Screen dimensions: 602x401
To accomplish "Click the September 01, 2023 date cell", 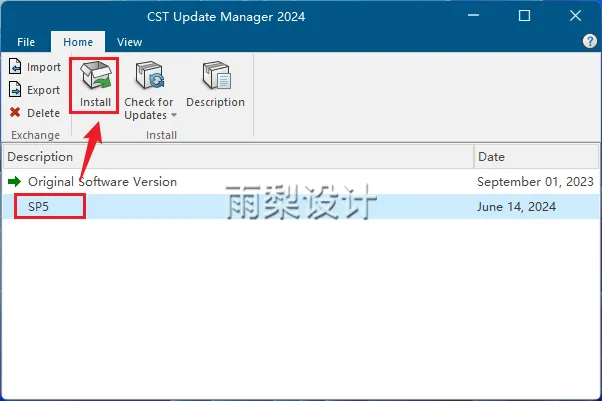I will tap(535, 182).
